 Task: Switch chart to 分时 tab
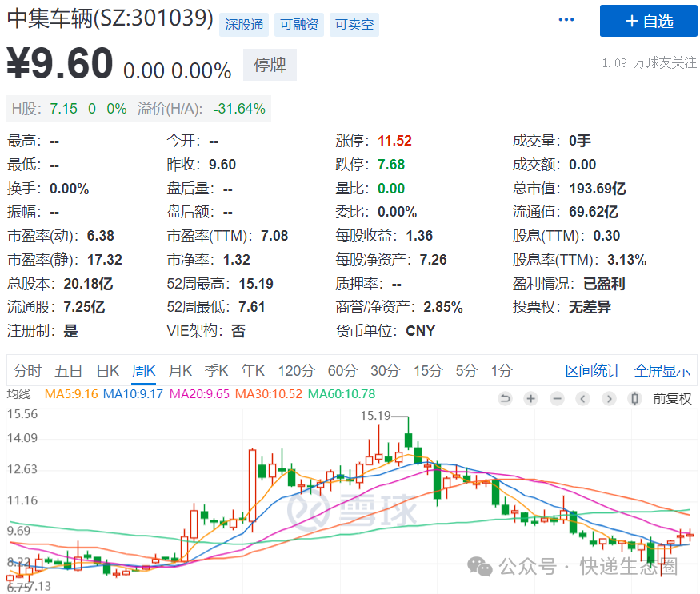[x=27, y=370]
